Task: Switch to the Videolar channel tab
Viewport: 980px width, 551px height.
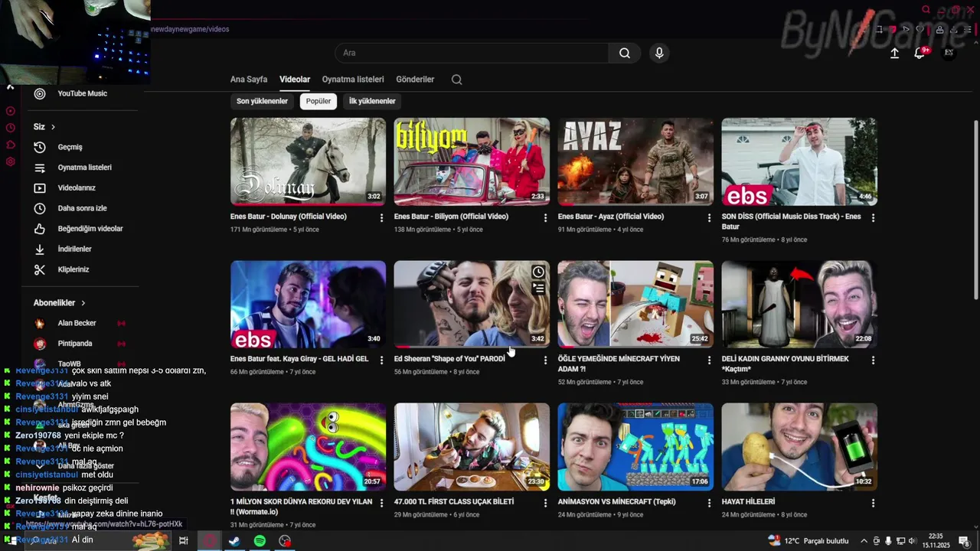Action: click(x=295, y=80)
